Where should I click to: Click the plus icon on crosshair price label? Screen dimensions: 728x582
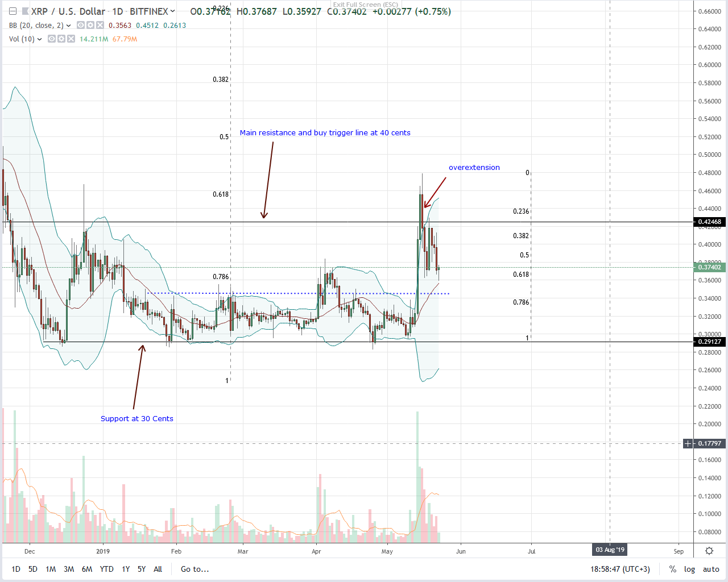(x=688, y=443)
